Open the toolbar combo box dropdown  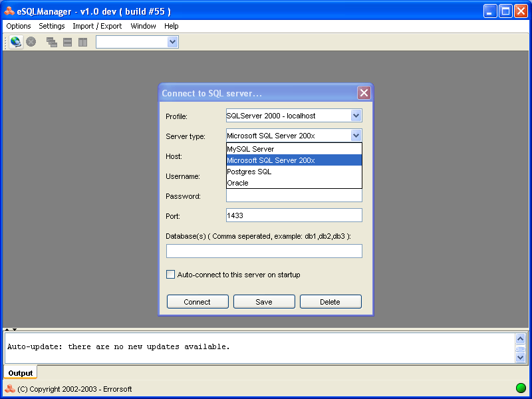click(x=172, y=42)
